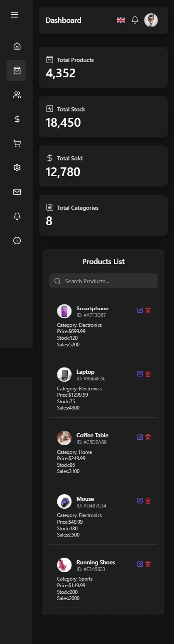Open the Help info icon
Image resolution: width=174 pixels, height=644 pixels.
(x=17, y=241)
